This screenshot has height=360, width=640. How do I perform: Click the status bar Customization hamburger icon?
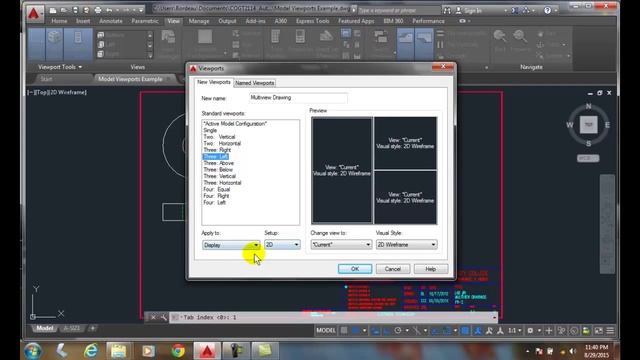610,331
